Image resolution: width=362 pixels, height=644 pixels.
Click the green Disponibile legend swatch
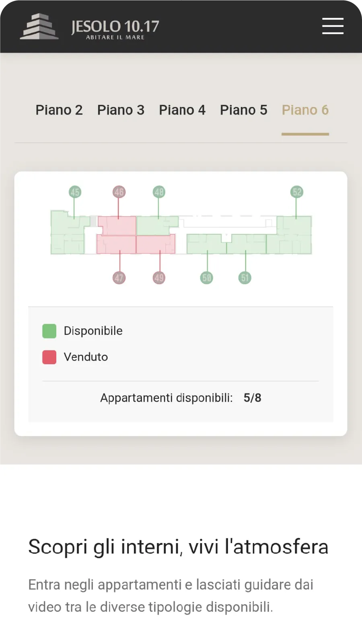(49, 331)
